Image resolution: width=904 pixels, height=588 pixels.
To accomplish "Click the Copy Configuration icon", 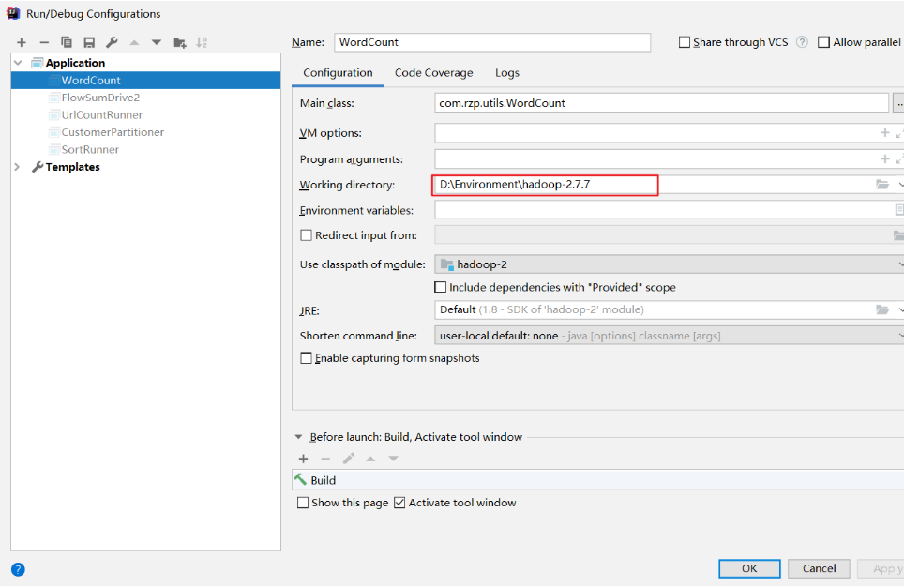I will pyautogui.click(x=67, y=42).
